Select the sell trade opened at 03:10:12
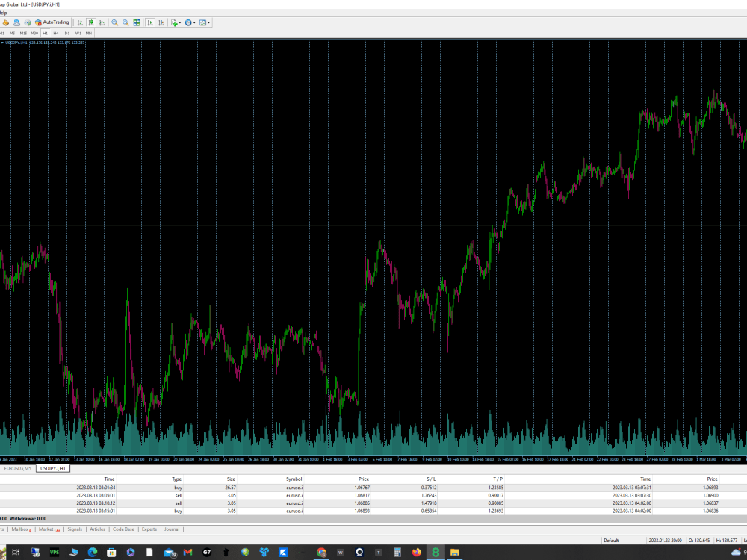Image resolution: width=747 pixels, height=560 pixels. (x=373, y=503)
